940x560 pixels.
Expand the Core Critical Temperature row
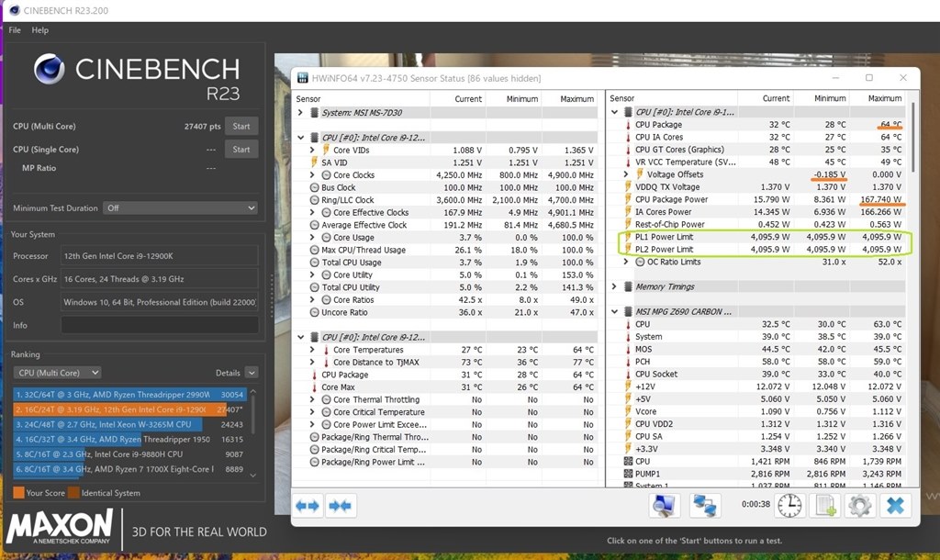coord(312,412)
